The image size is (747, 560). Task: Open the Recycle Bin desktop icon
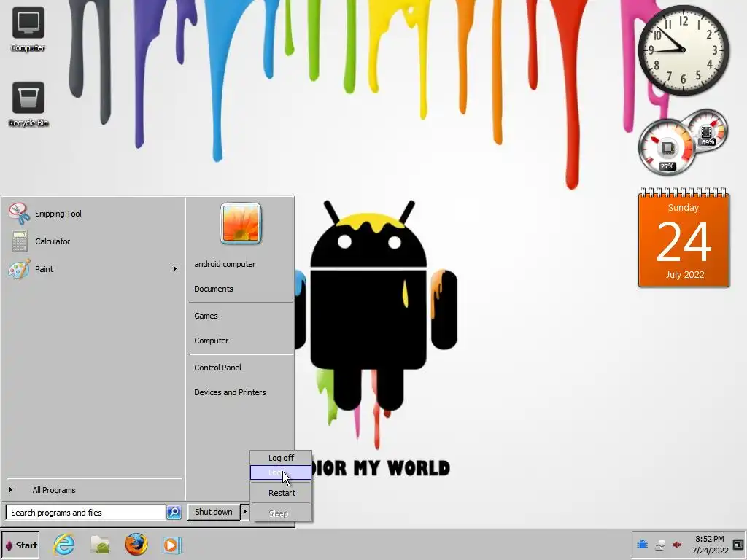[28, 104]
